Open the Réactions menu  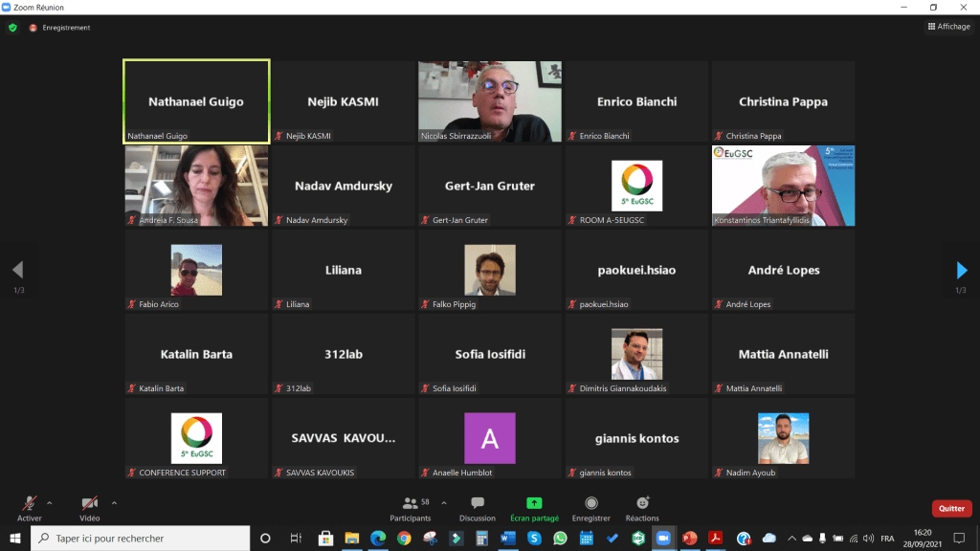tap(642, 503)
